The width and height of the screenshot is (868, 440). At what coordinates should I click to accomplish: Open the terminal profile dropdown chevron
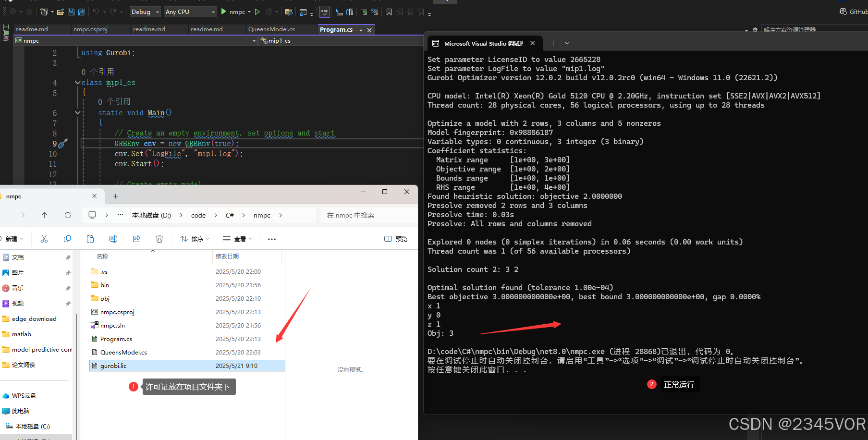[567, 43]
